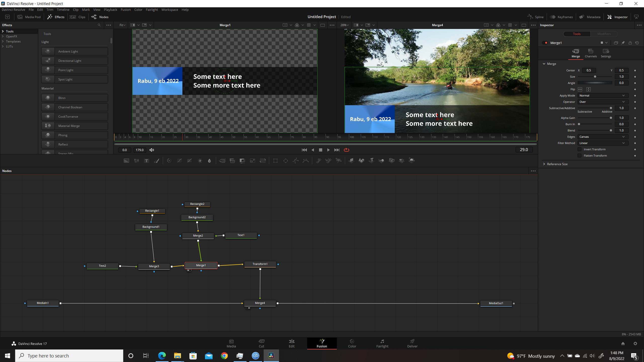Add a Merge node from the toolbar
Viewport: 644px width, 362px height.
[x=222, y=161]
